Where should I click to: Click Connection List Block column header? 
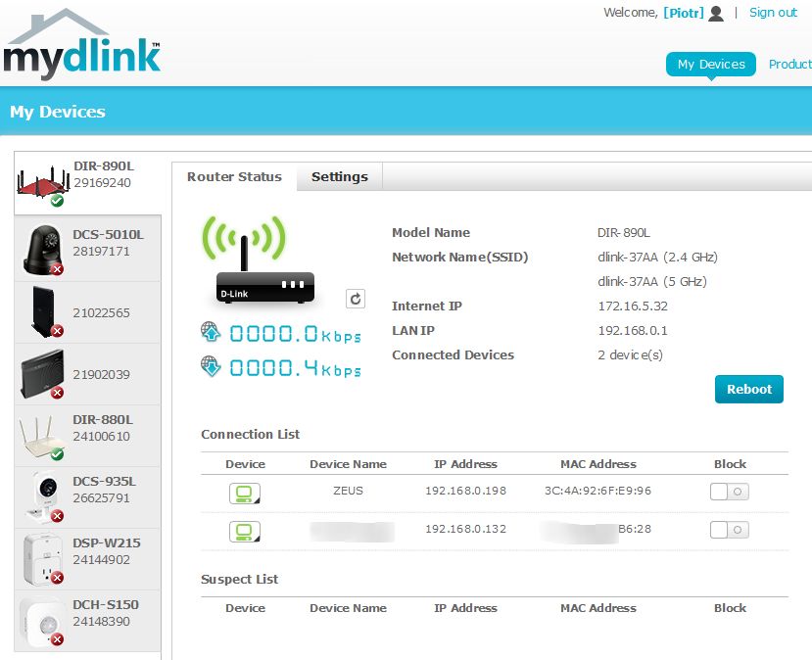(730, 464)
